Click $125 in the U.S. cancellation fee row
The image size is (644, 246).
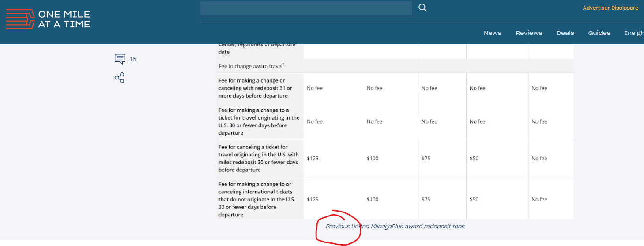pos(313,159)
